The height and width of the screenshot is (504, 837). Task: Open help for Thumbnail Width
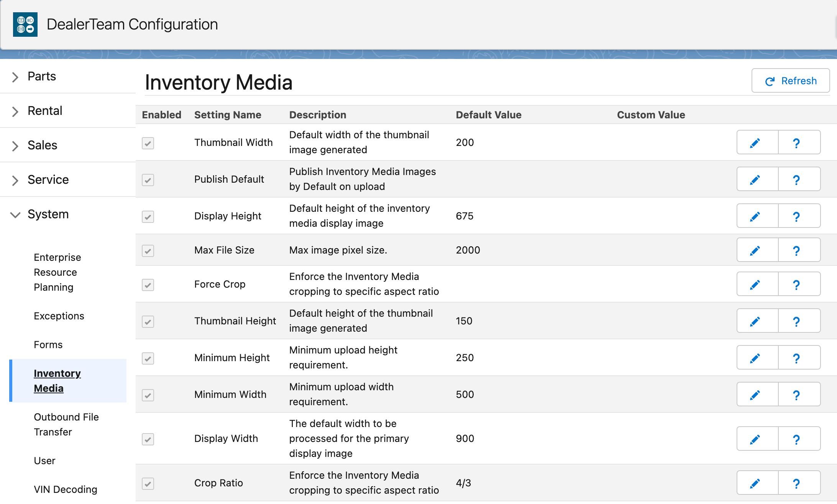(x=799, y=142)
